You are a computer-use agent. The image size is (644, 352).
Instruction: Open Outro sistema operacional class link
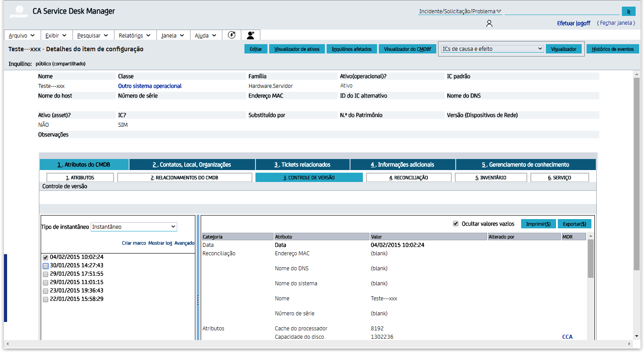coord(150,86)
